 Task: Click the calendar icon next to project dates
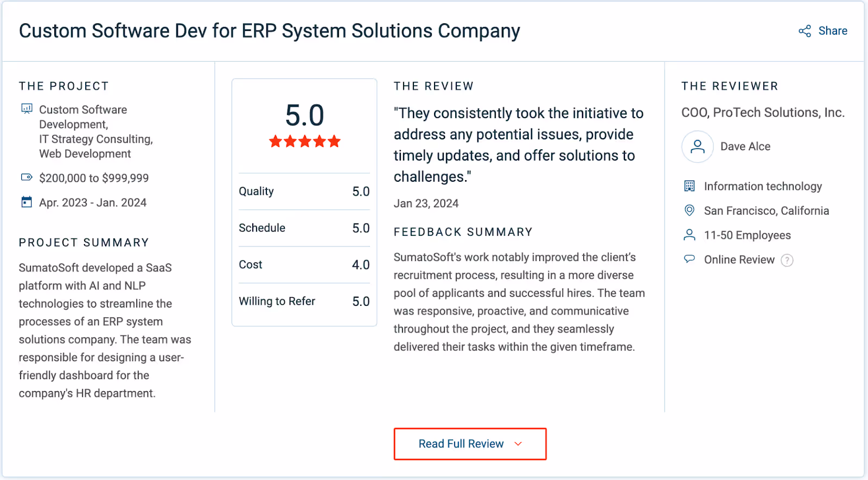[x=26, y=202]
